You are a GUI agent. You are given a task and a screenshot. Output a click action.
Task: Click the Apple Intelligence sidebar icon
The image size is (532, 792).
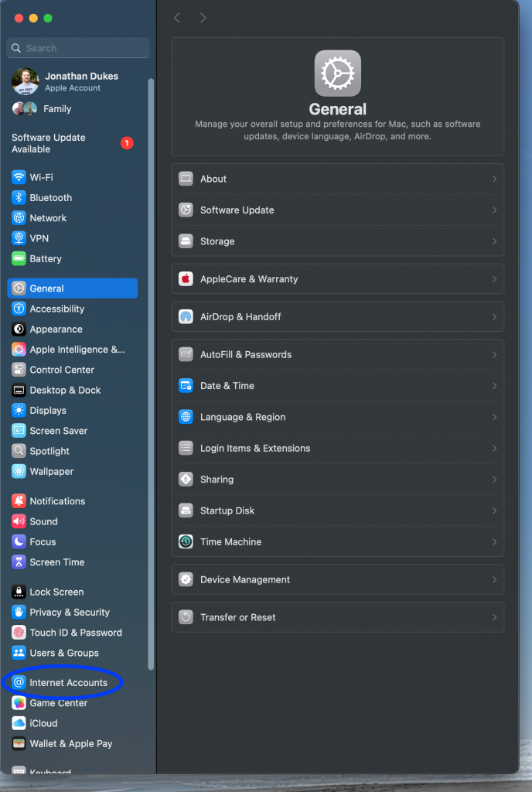click(x=19, y=349)
